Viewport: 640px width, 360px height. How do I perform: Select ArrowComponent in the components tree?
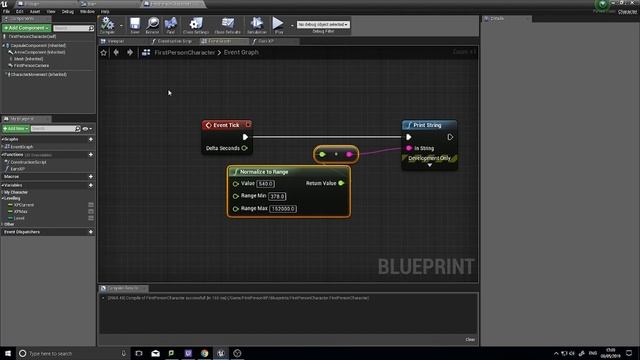[x=40, y=52]
